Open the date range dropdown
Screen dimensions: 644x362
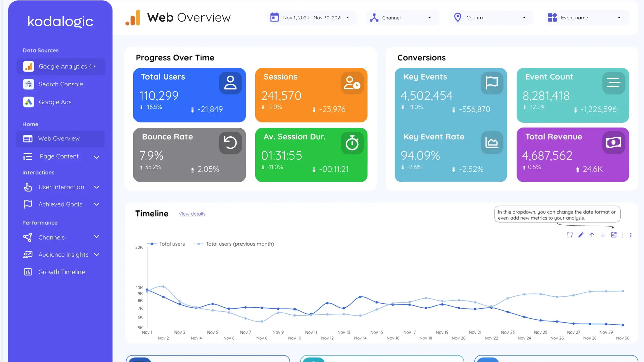point(312,18)
